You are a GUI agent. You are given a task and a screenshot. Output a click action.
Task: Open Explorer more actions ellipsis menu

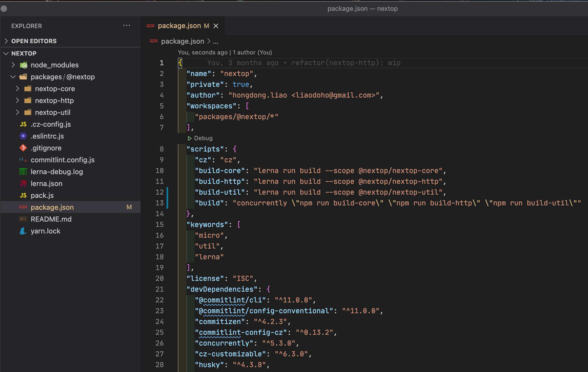pyautogui.click(x=126, y=26)
